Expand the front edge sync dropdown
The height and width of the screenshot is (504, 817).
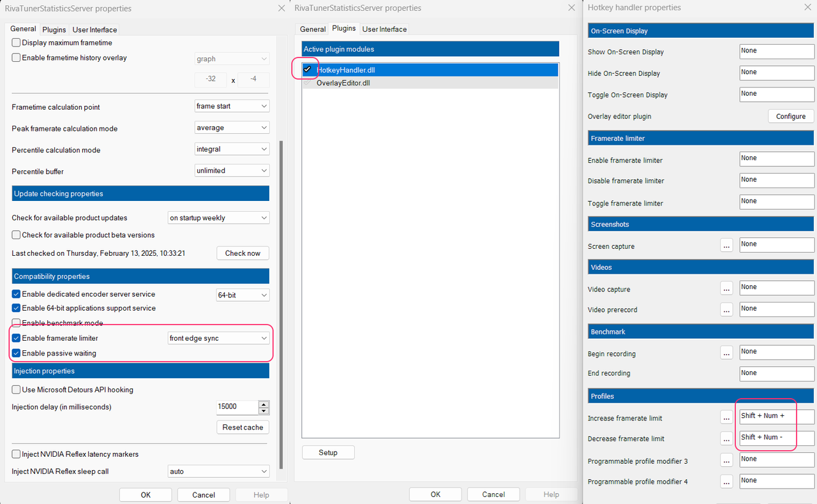218,339
